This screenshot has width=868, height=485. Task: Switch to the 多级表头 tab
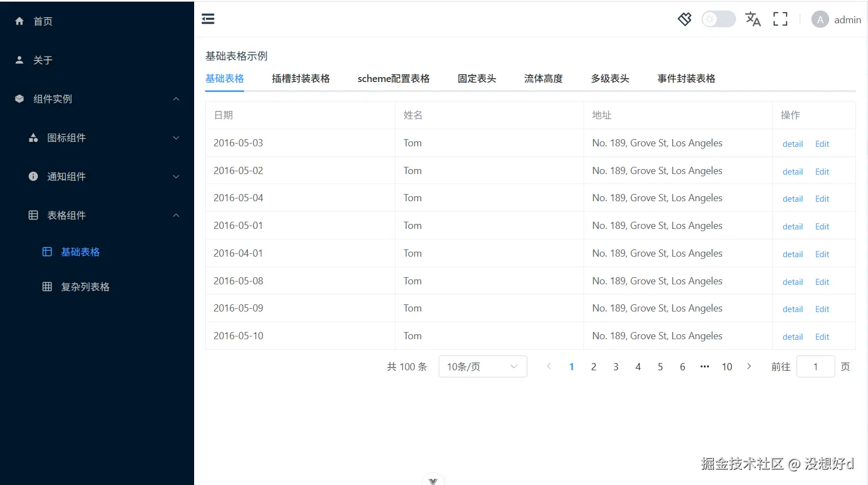[610, 79]
